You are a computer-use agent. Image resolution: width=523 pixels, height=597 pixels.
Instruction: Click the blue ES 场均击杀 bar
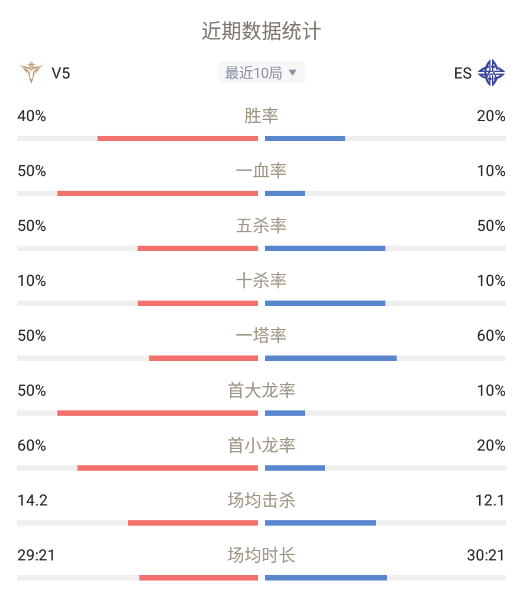point(320,523)
